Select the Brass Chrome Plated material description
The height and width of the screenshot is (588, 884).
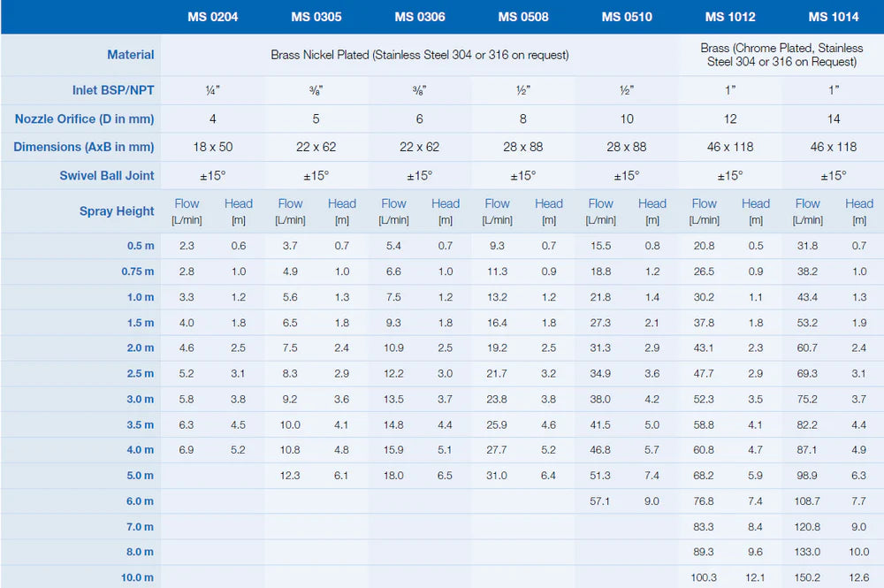pyautogui.click(x=781, y=55)
